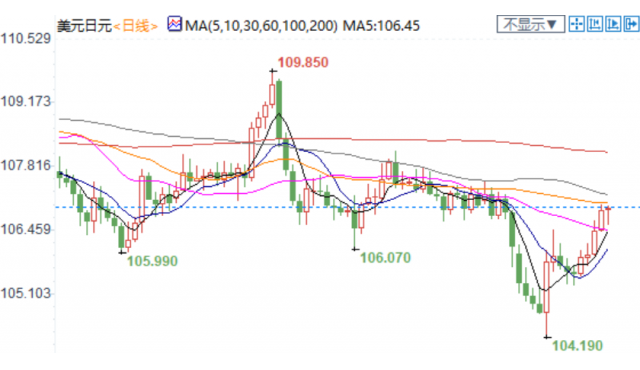640x370 pixels.
Task: Open the MA indicator chart icon
Action: tap(174, 24)
